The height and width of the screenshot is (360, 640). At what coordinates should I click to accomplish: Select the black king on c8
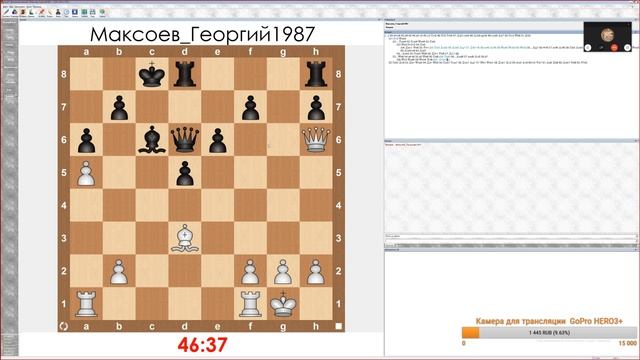tap(152, 74)
